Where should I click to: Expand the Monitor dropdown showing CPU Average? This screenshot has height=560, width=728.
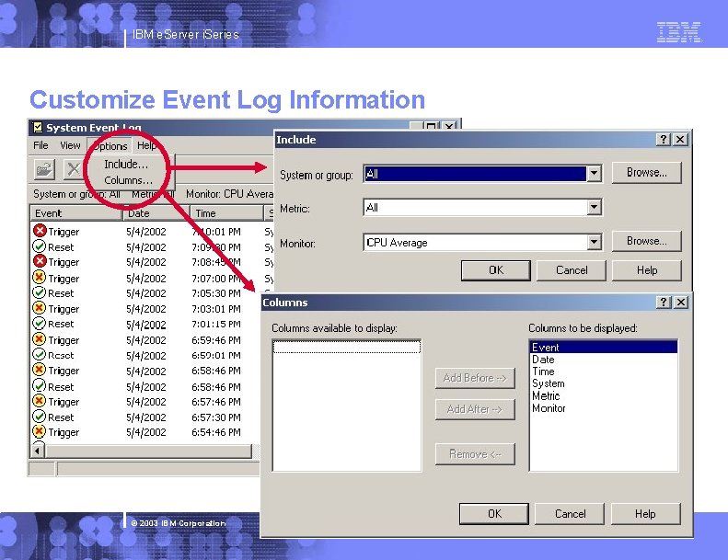[594, 242]
